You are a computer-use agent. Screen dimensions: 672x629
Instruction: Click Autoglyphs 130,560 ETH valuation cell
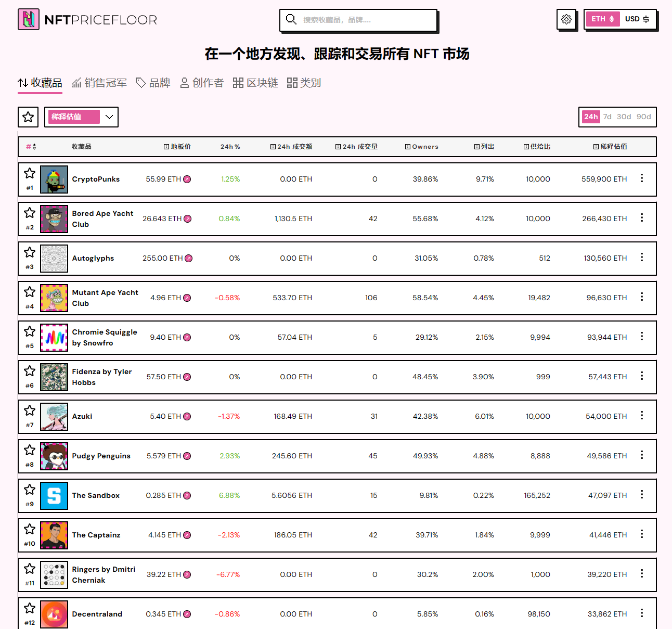tap(605, 258)
